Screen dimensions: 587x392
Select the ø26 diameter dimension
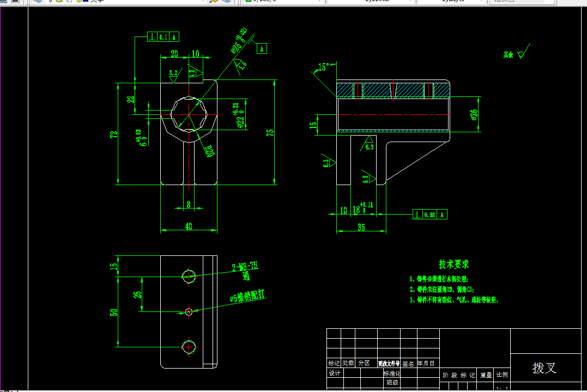point(474,114)
